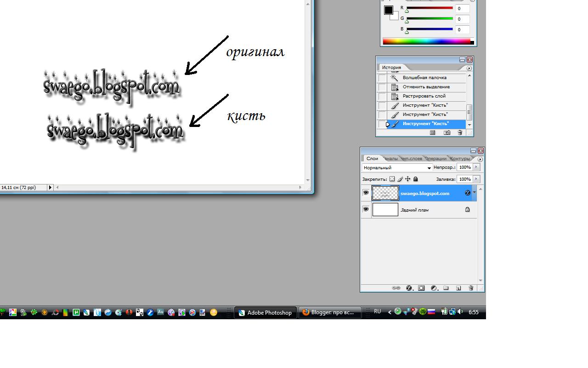This screenshot has width=588, height=368.
Task: Click the Задний план layer thumbnail
Action: [x=385, y=210]
